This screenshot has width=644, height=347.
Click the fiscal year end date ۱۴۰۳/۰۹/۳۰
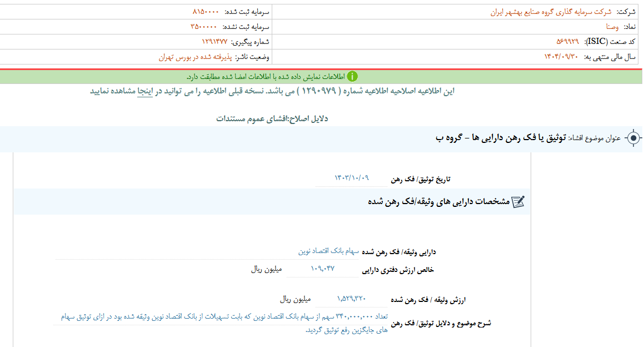coord(561,57)
